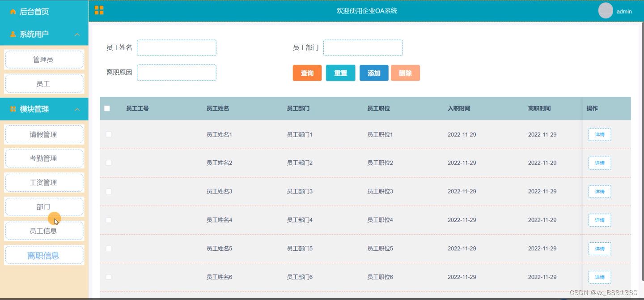Click the 员工职位3 table cell
The image size is (644, 300).
(380, 192)
